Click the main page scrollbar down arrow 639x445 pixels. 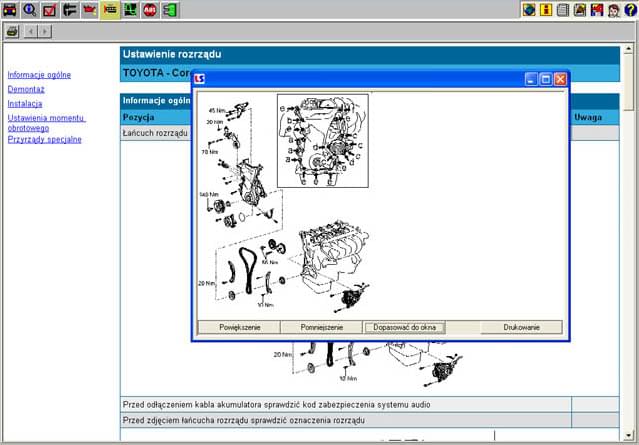(x=629, y=436)
